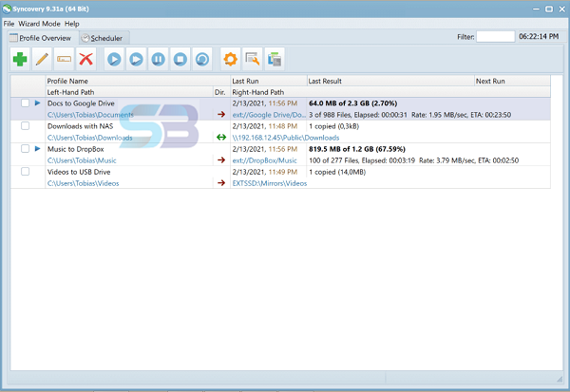The width and height of the screenshot is (570, 392).
Task: Click direction arrow of Music to DropBox
Action: pyautogui.click(x=221, y=160)
